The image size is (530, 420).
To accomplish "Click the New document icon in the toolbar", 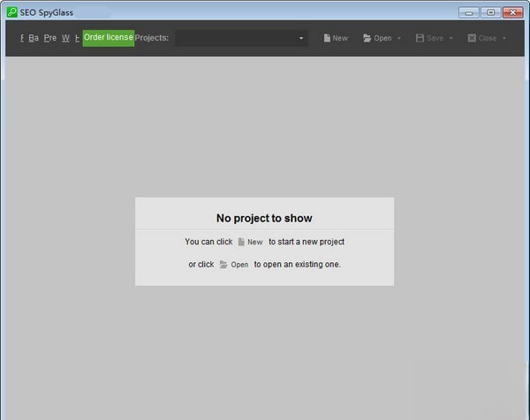I will [327, 38].
